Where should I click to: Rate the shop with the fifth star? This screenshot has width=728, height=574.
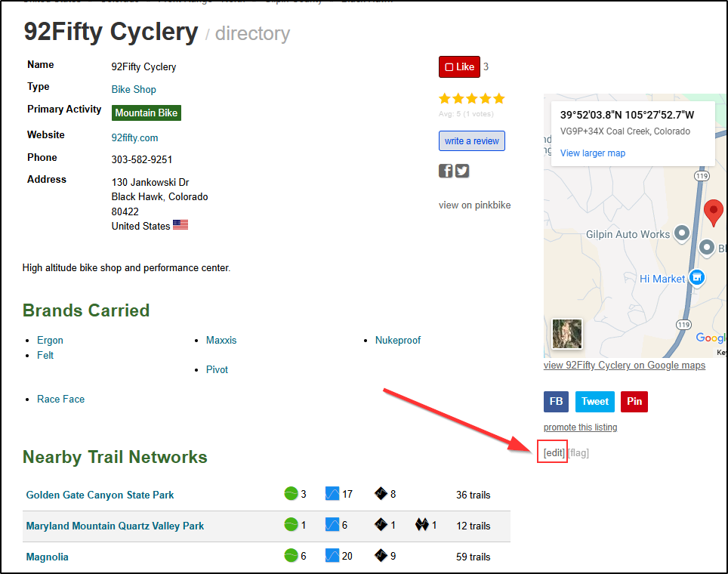click(499, 98)
